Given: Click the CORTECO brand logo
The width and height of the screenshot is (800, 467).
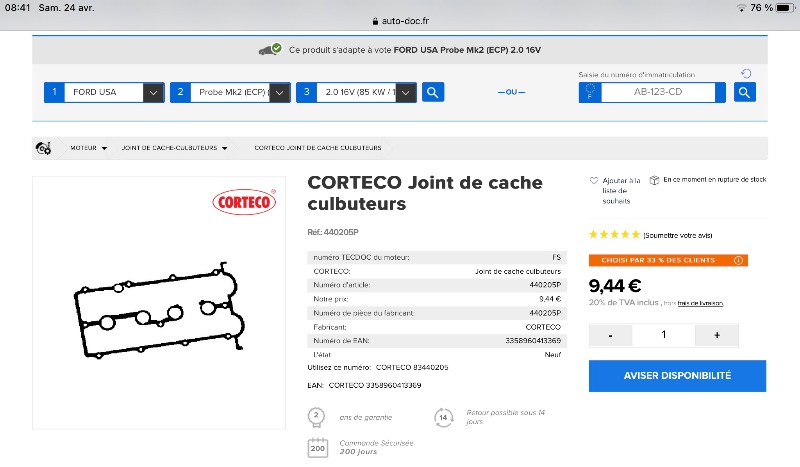Looking at the screenshot, I should [244, 202].
